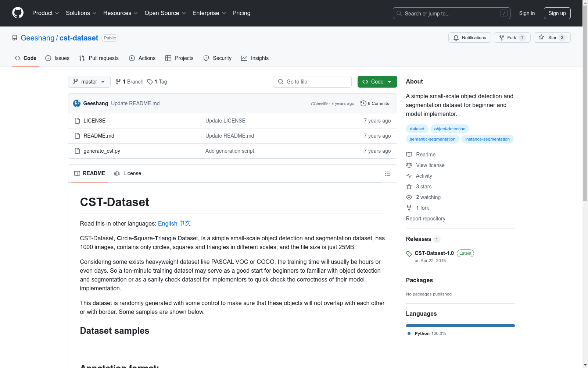Viewport: 588px width, 368px height.
Task: Click the repository icon before Geeshang
Action: pyautogui.click(x=15, y=38)
